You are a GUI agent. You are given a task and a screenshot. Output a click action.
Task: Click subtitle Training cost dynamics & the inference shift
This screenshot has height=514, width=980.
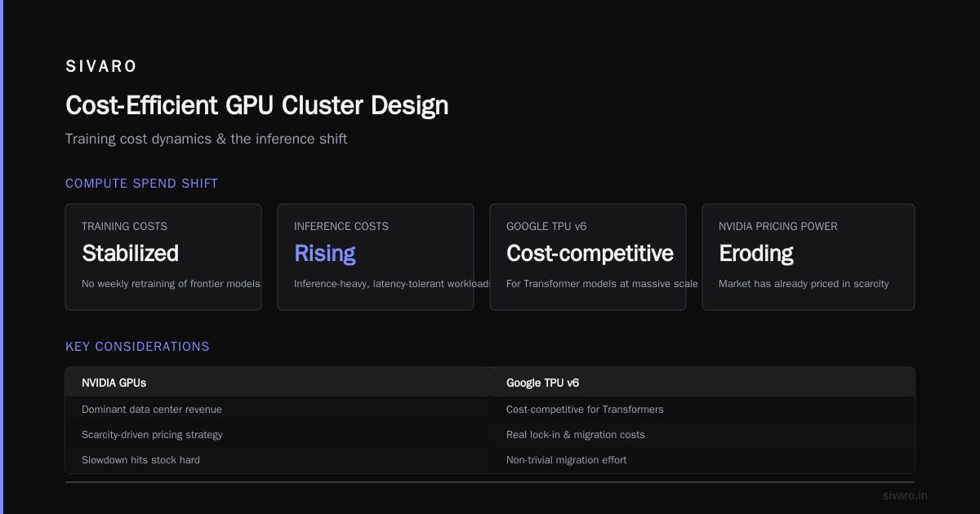click(x=206, y=139)
